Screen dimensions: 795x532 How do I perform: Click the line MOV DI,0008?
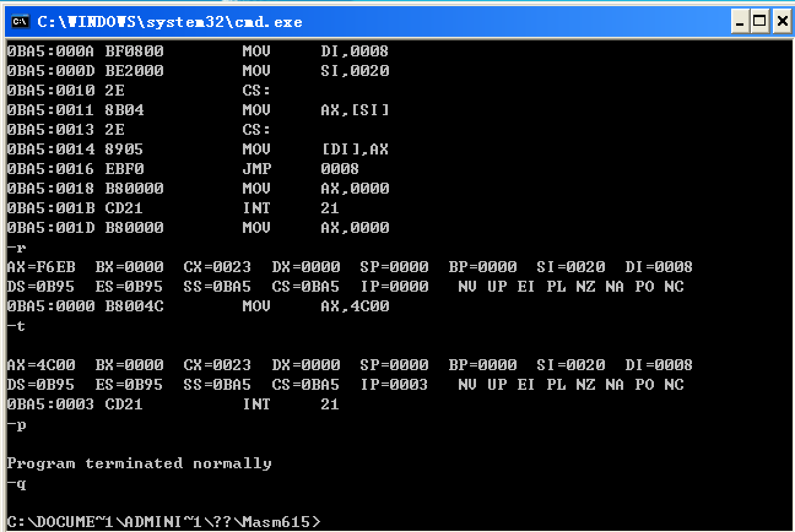point(198,51)
